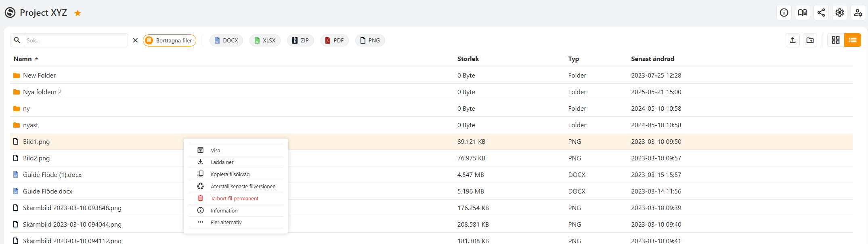868x244 pixels.
Task: Toggle the Borttagna filer filter
Action: (x=170, y=40)
